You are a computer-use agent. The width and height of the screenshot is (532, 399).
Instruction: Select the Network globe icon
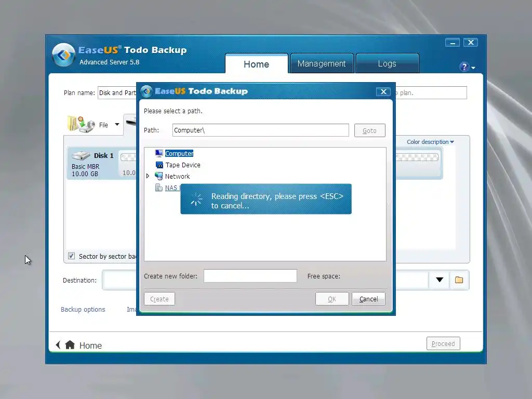(x=159, y=176)
